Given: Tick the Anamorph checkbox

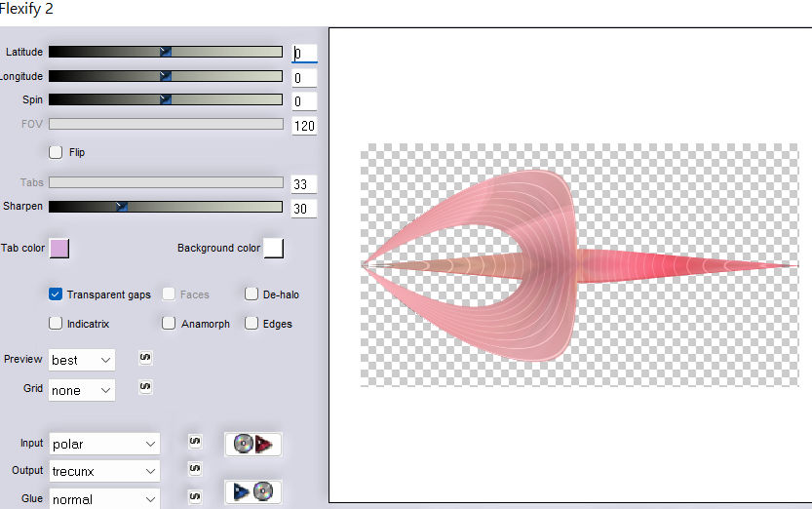Looking at the screenshot, I should pos(169,323).
